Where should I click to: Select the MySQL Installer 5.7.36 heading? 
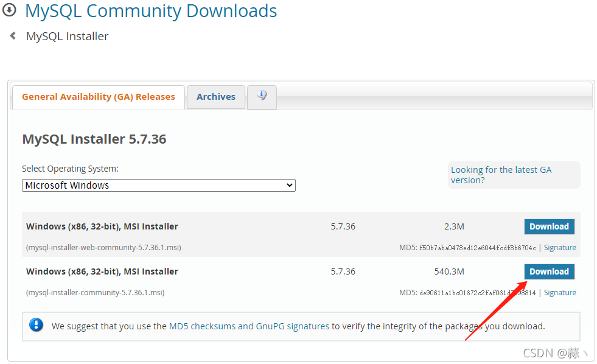(94, 139)
